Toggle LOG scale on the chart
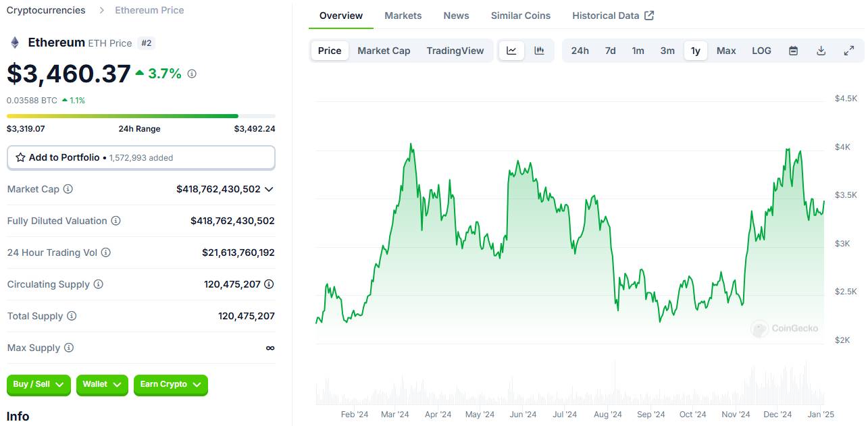Screen dimensions: 868x426 761,51
